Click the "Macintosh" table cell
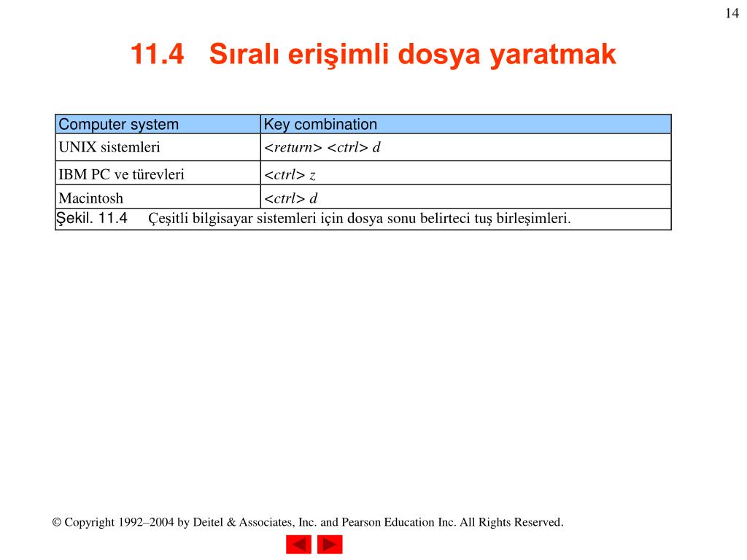The width and height of the screenshot is (747, 560). click(x=158, y=197)
